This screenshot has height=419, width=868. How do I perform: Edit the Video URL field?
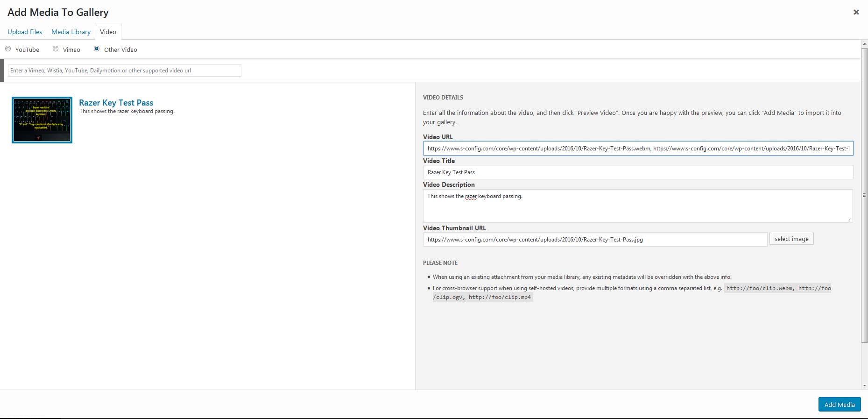pos(638,149)
